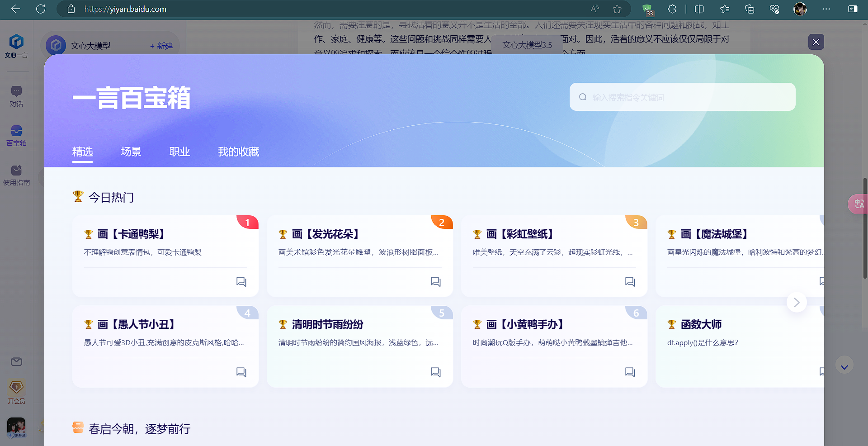This screenshot has width=868, height=446.
Task: Click the 春启今朝，逐梦前行 section heading
Action: pos(140,429)
